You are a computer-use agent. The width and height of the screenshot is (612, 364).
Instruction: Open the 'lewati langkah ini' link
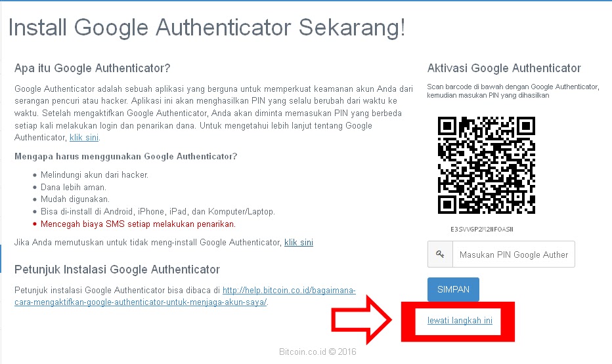460,320
